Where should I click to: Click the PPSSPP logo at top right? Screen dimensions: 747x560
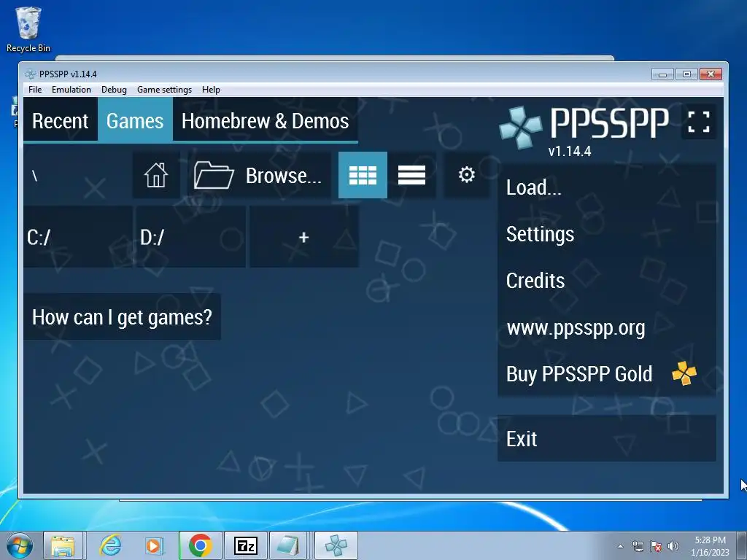click(x=584, y=127)
